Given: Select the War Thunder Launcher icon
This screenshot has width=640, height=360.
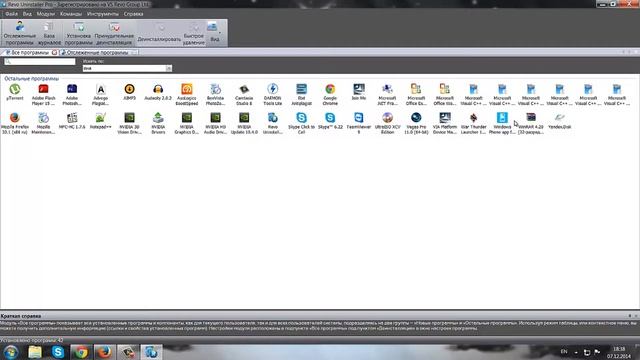Looking at the screenshot, I should tap(473, 118).
